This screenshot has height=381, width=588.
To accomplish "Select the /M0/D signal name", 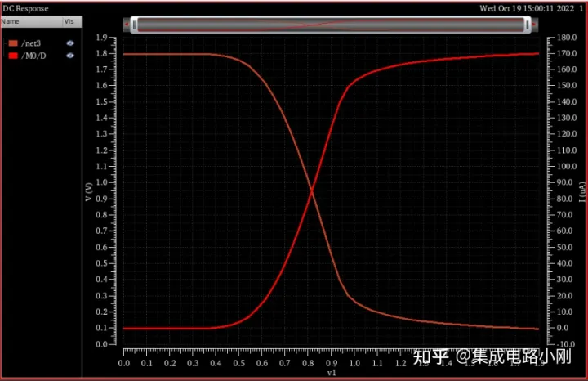I will click(33, 56).
